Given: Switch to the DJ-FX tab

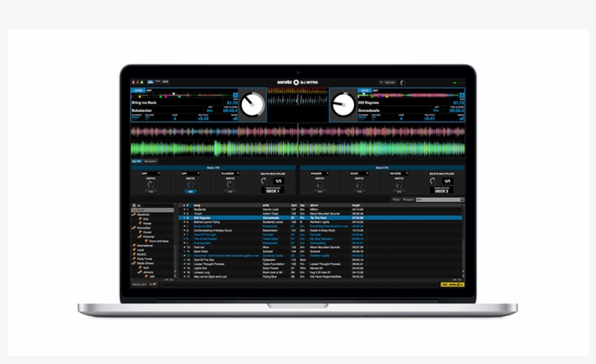Looking at the screenshot, I should (137, 161).
